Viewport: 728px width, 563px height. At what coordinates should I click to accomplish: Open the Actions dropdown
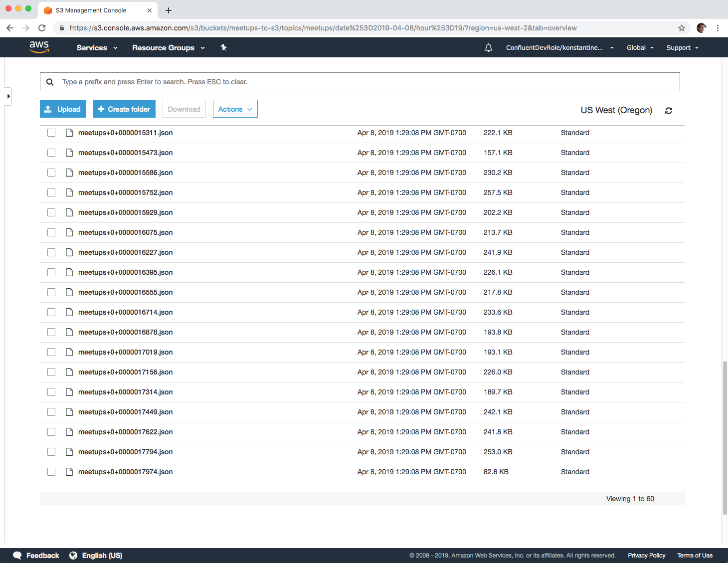pos(235,109)
